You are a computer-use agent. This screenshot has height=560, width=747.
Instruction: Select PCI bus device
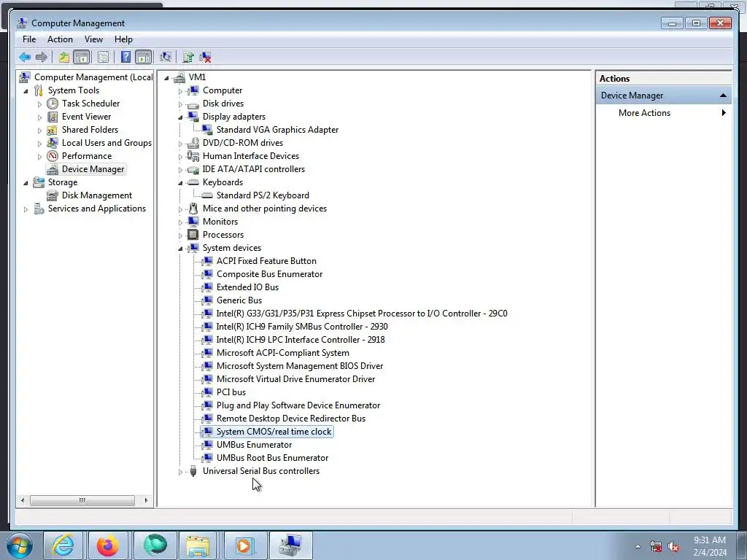tap(231, 392)
